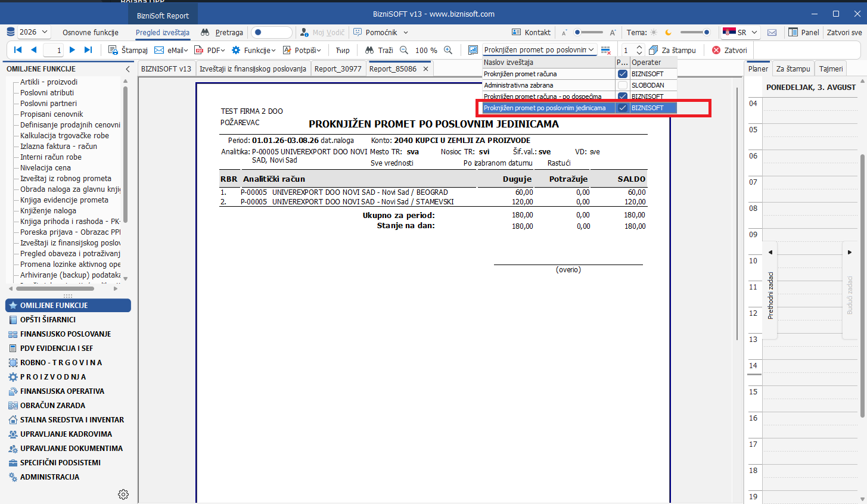
Task: Go to the first report page
Action: point(18,50)
